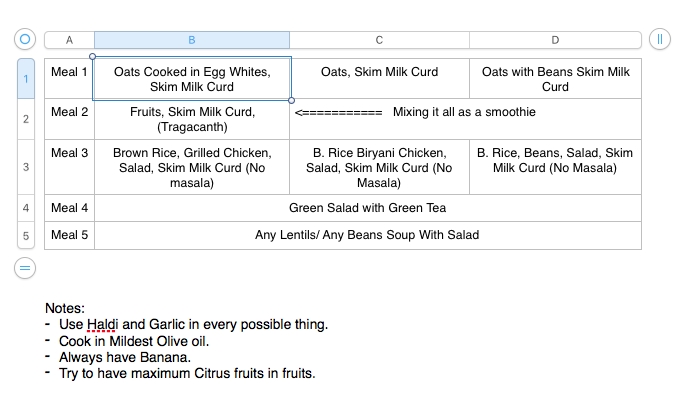Image resolution: width=698 pixels, height=413 pixels.
Task: Click the Brown Rice, Grilled Chicken cell
Action: click(192, 167)
